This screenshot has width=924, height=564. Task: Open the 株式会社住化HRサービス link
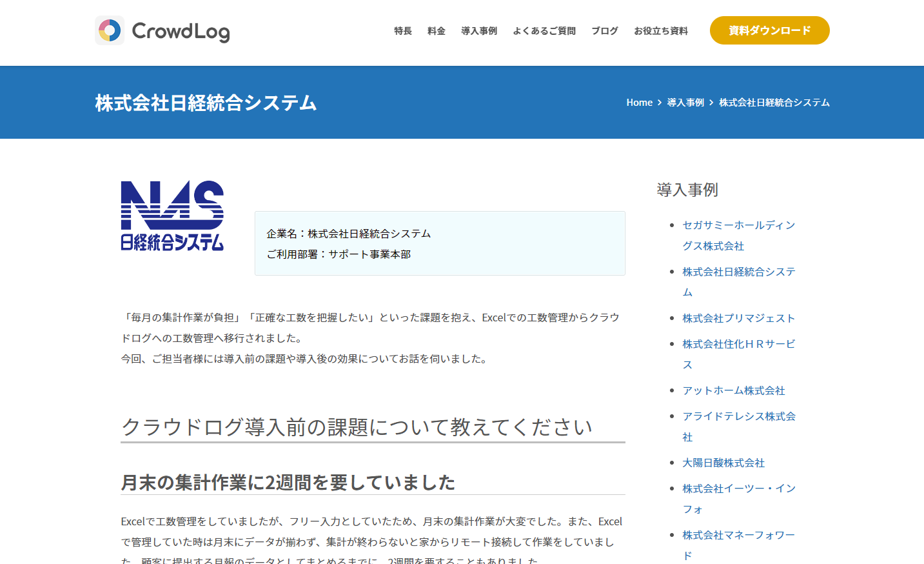(738, 344)
